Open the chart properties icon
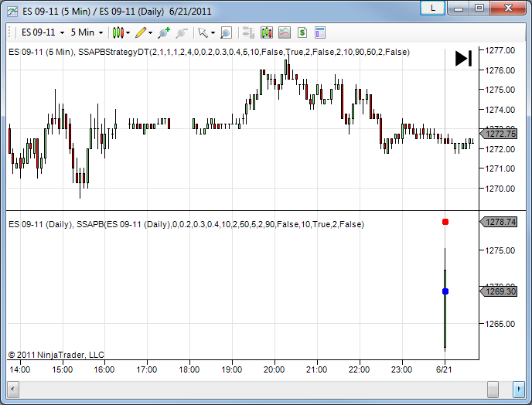The height and width of the screenshot is (405, 532). (x=320, y=32)
